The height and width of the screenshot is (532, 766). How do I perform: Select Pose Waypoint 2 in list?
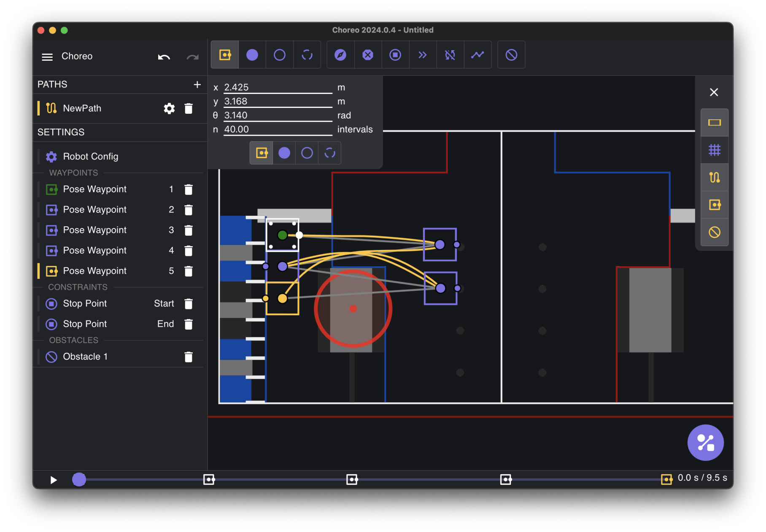click(94, 210)
